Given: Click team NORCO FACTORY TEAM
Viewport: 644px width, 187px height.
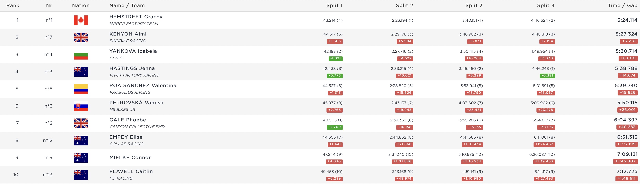Looking at the screenshot, I should pos(134,24).
